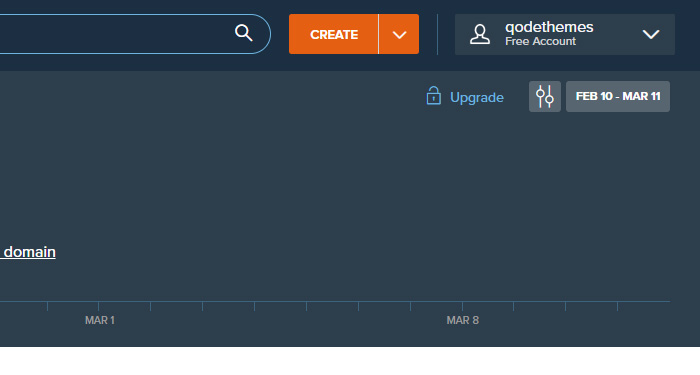Click the orange CREATE button
Screen dimensions: 700x375
click(x=333, y=34)
